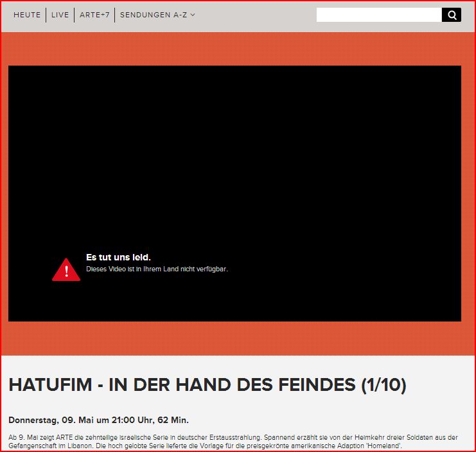Image resolution: width=476 pixels, height=452 pixels.
Task: Click the '(1/10)' episode number in title
Action: (382, 384)
